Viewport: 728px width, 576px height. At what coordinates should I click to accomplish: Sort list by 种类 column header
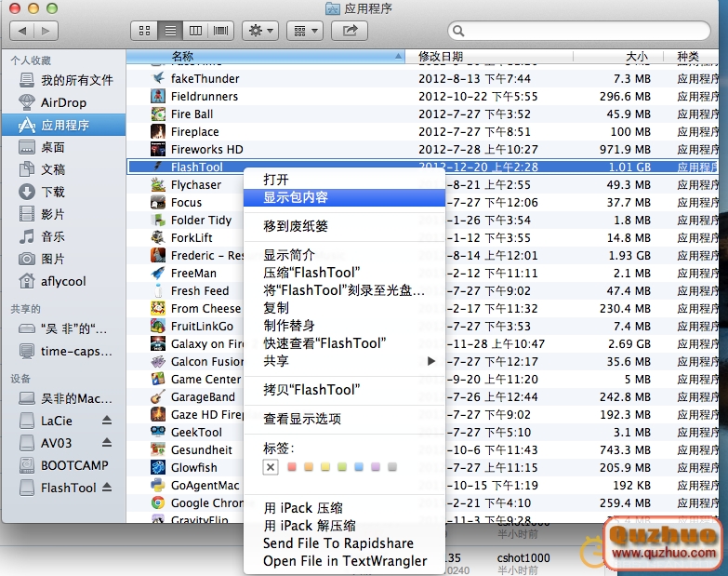692,56
